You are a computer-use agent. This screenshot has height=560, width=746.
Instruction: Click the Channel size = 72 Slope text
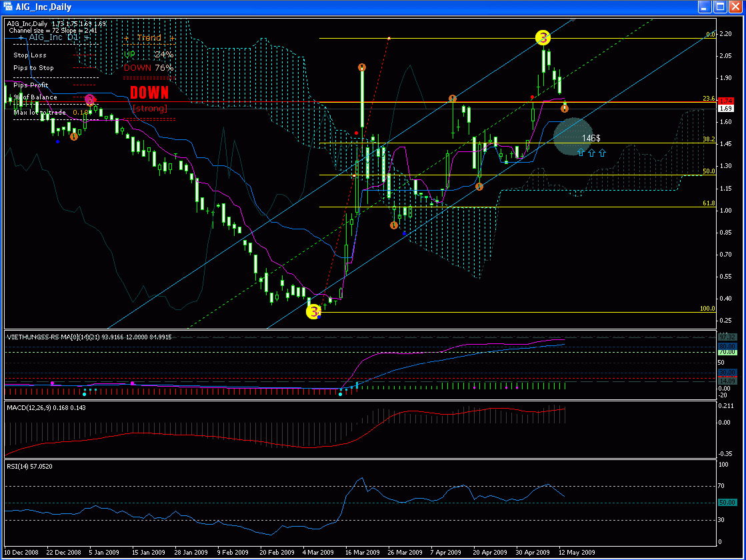(x=53, y=31)
